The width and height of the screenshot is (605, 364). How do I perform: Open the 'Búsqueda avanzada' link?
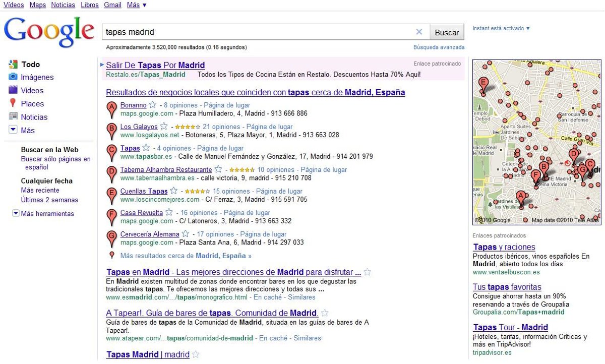tap(439, 47)
